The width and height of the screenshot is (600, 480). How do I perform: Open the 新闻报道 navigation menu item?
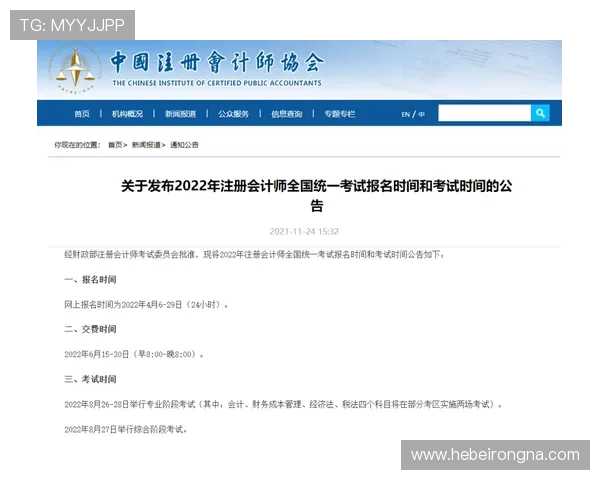point(180,114)
